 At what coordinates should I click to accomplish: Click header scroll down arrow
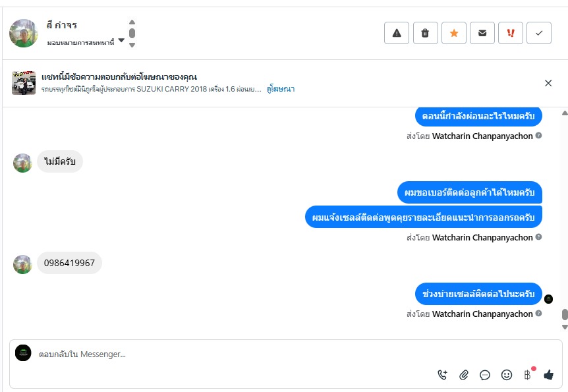[132, 45]
